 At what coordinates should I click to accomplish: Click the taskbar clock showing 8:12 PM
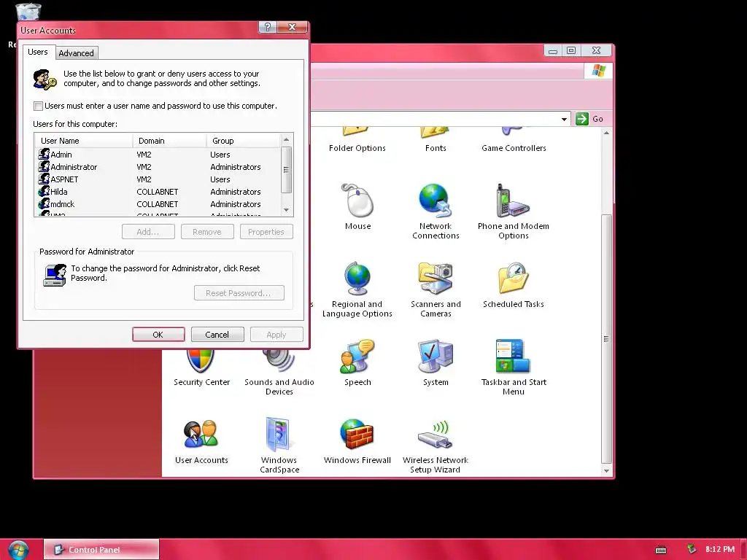pos(720,549)
